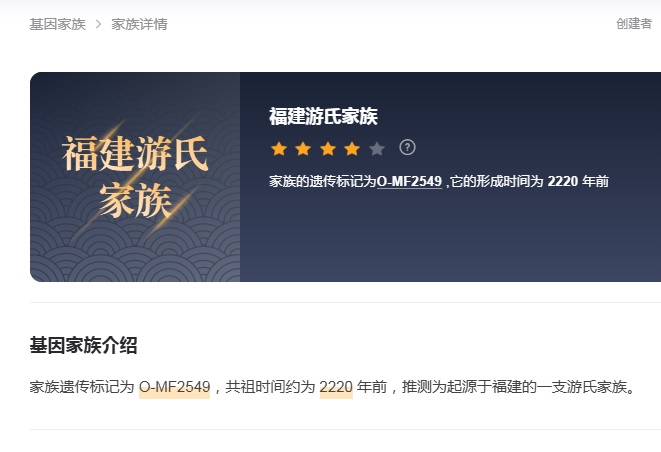Click the 创建者 label at top right

point(634,24)
